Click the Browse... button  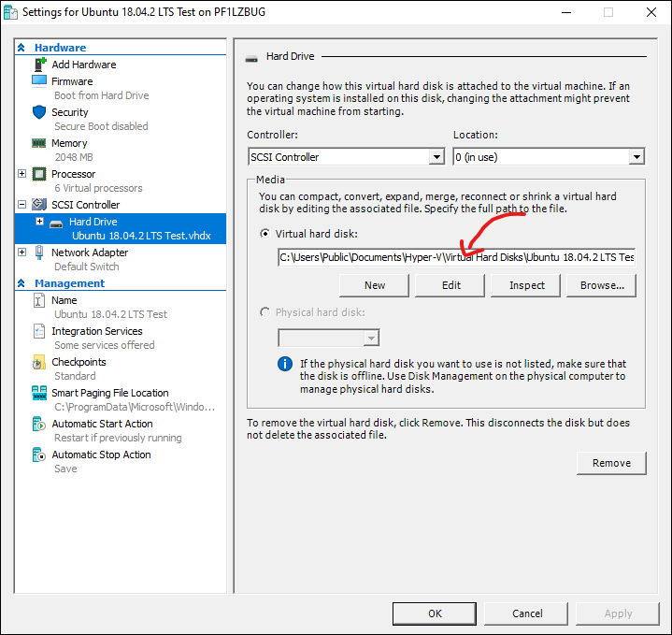[x=602, y=285]
